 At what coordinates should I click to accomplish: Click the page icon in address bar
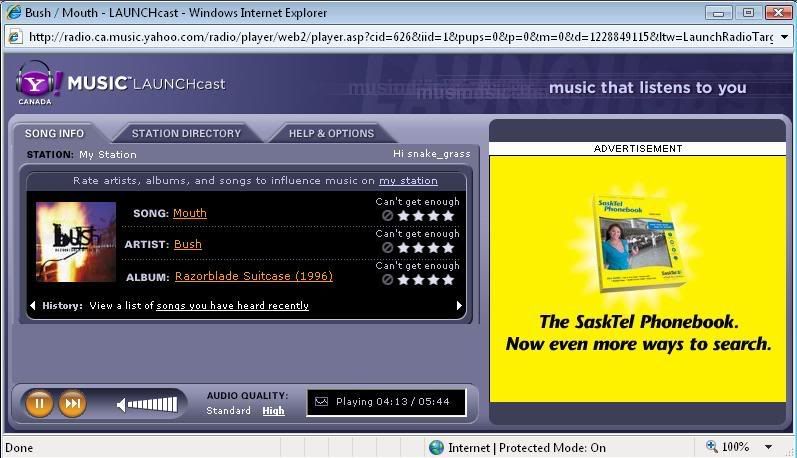[15, 37]
